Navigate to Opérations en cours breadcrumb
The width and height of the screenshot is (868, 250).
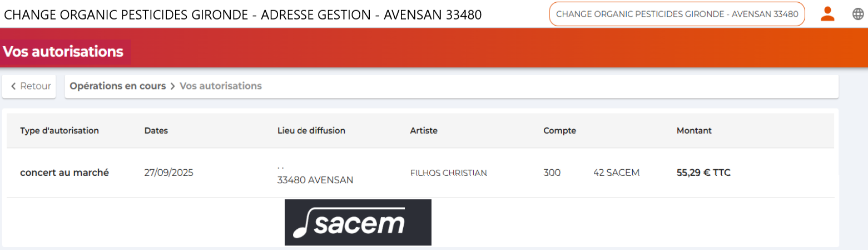118,86
